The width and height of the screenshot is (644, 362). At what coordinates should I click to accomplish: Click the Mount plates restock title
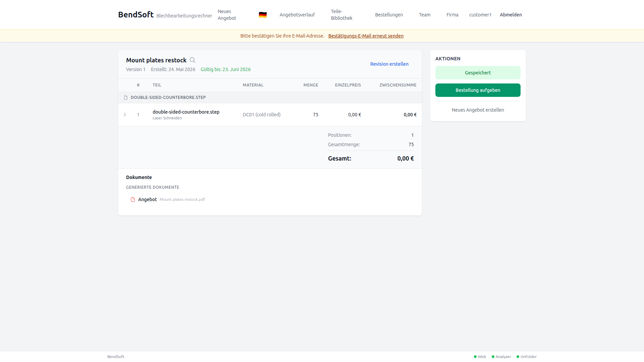[x=156, y=60]
